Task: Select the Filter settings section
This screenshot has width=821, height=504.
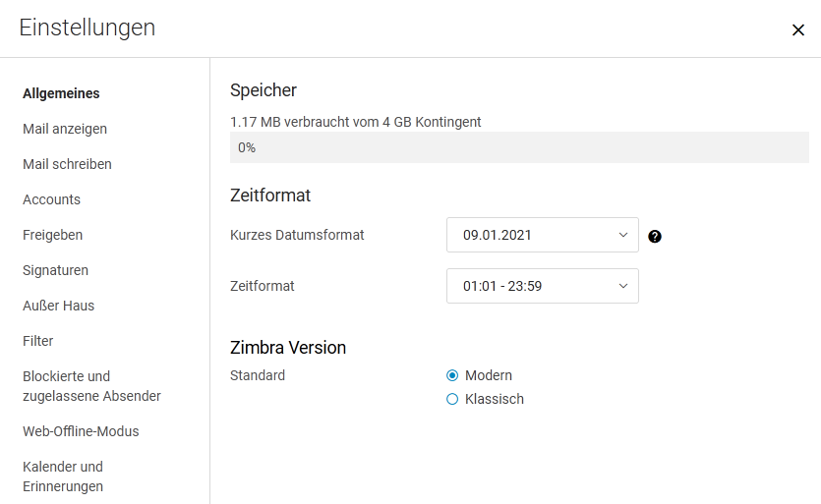Action: coord(37,341)
